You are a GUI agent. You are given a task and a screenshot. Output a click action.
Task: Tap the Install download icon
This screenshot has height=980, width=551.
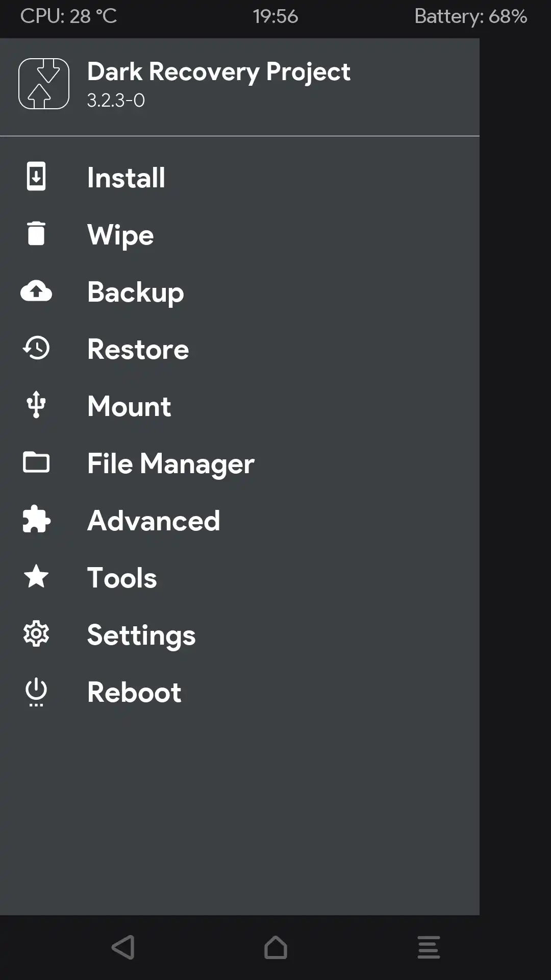(36, 177)
